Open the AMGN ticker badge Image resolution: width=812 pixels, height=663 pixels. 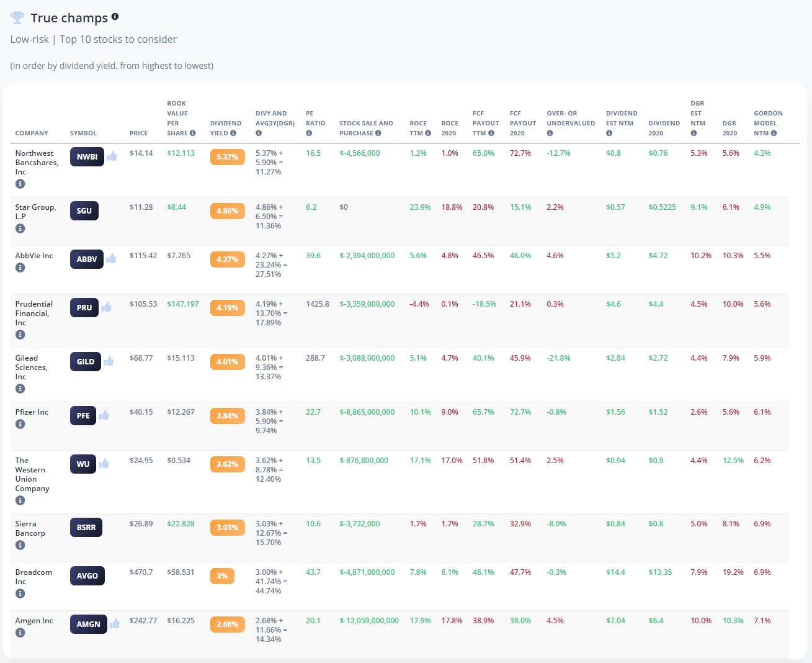(x=89, y=625)
